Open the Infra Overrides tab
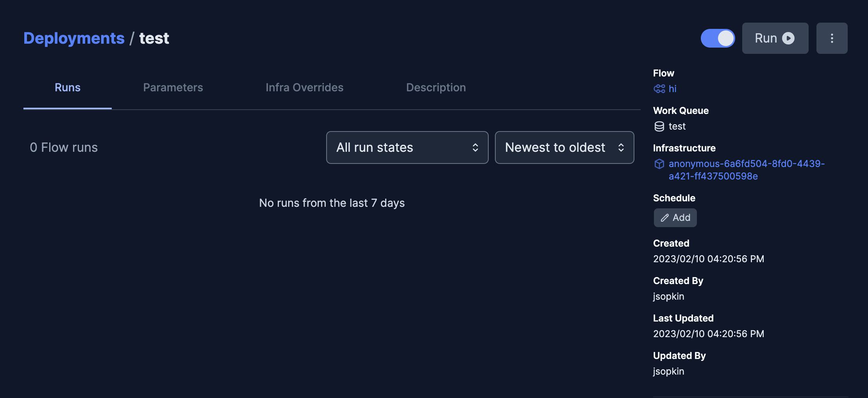This screenshot has height=398, width=868. click(304, 87)
